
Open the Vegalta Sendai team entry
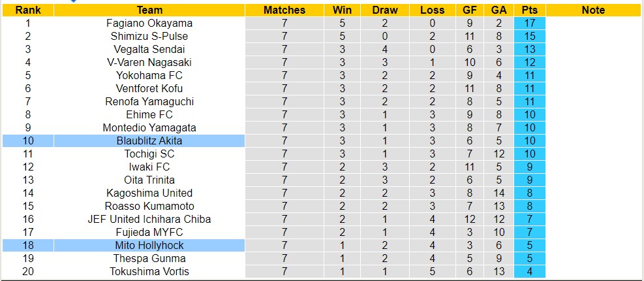pyautogui.click(x=149, y=49)
